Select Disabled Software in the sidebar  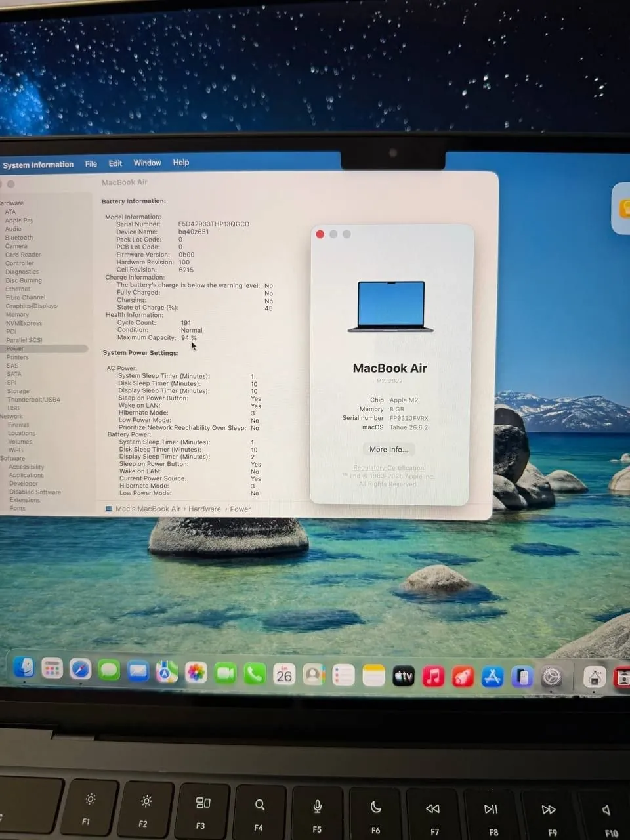tap(35, 492)
